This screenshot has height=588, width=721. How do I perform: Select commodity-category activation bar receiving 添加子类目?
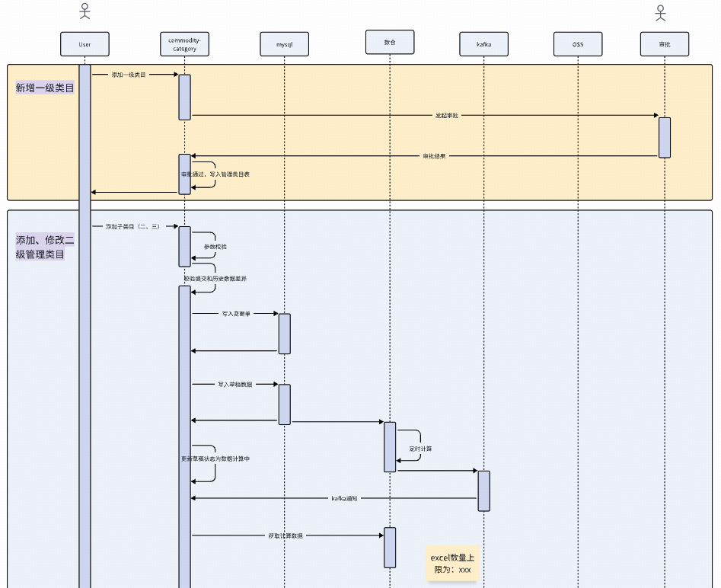pos(184,247)
